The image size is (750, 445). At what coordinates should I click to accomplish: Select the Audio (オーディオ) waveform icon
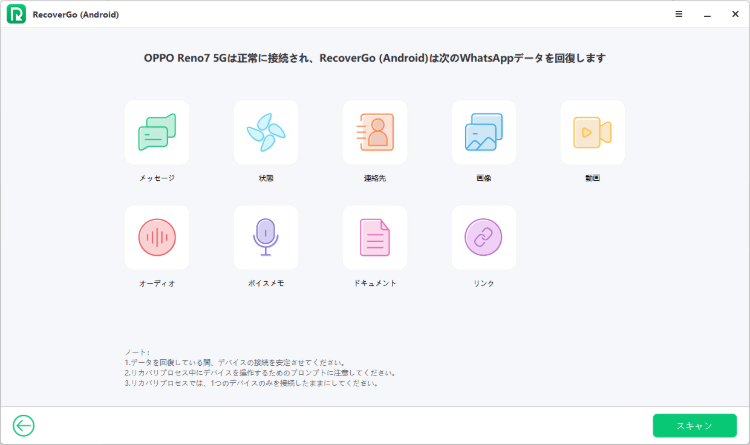pyautogui.click(x=157, y=237)
